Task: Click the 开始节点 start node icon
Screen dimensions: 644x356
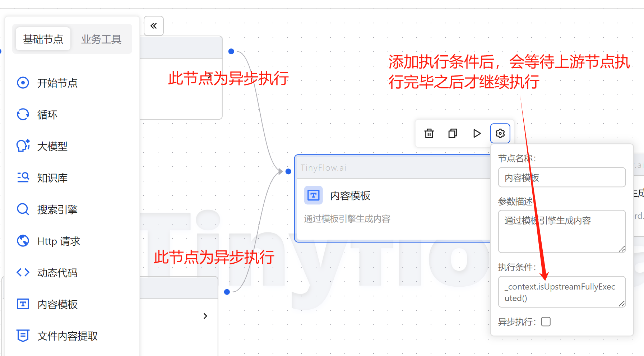Action: pos(23,83)
